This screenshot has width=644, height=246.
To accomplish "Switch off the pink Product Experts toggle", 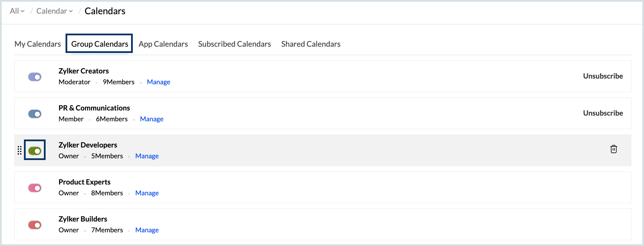I will point(35,188).
